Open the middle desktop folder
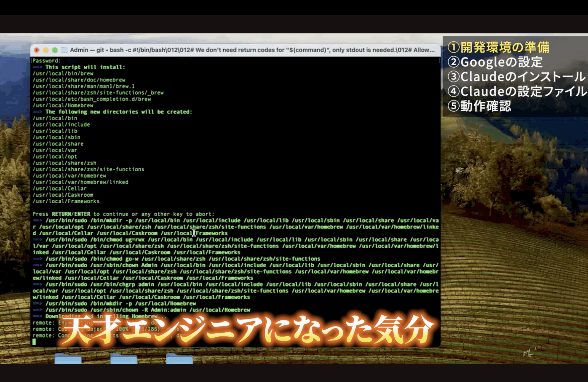 click(x=124, y=359)
